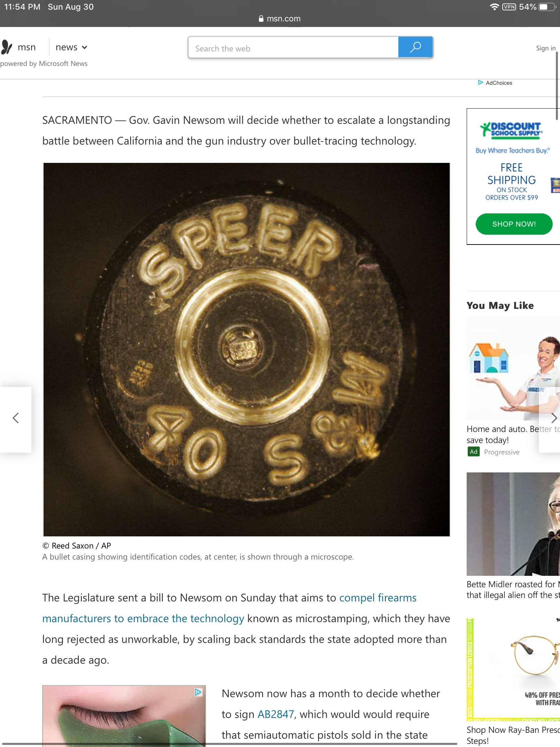Click the SHOP NOW! button

coord(514,224)
